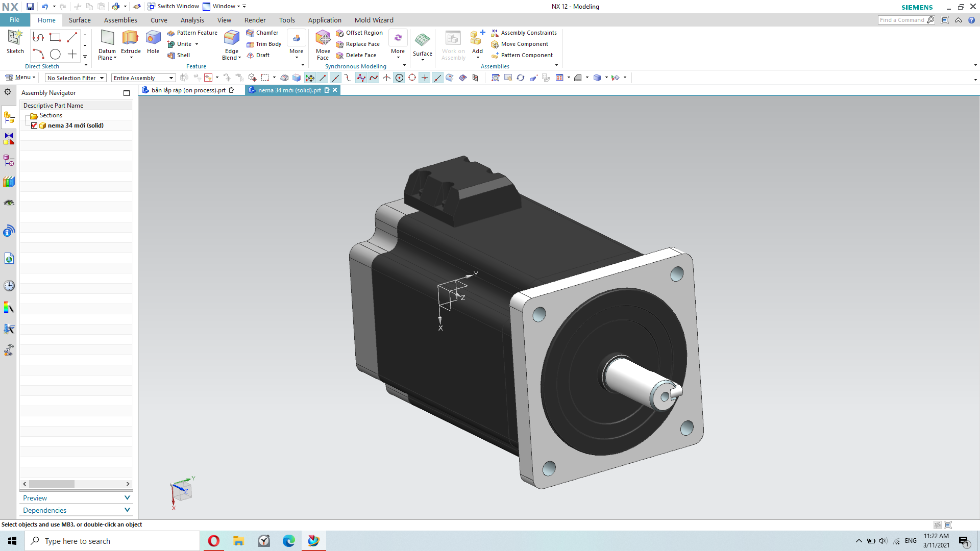Toggle Snap to Arc Center option

399,78
